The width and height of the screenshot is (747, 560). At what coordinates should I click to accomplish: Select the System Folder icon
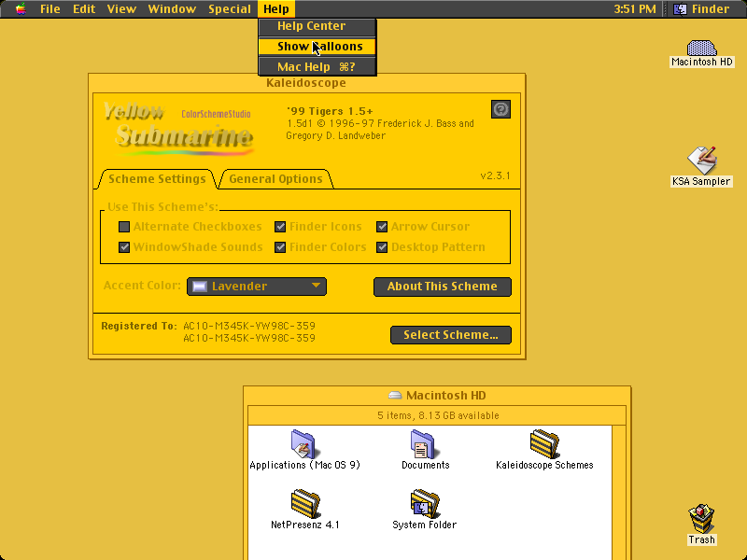pos(424,503)
